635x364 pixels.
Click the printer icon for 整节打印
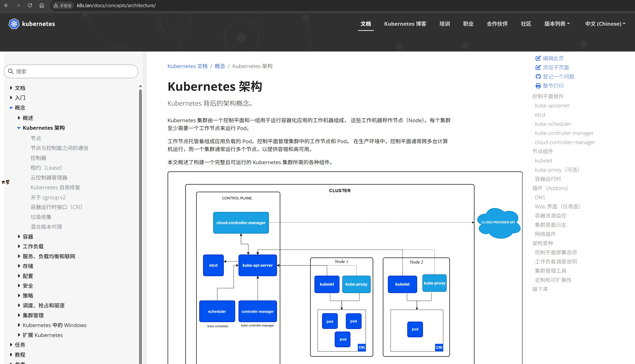[538, 86]
